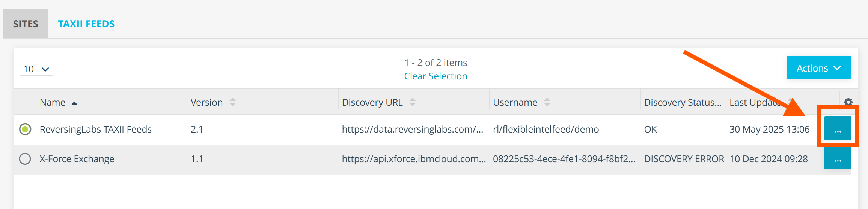Click the DISCOVERY ERROR status cell
Image resolution: width=868 pixels, height=209 pixels.
[x=684, y=159]
